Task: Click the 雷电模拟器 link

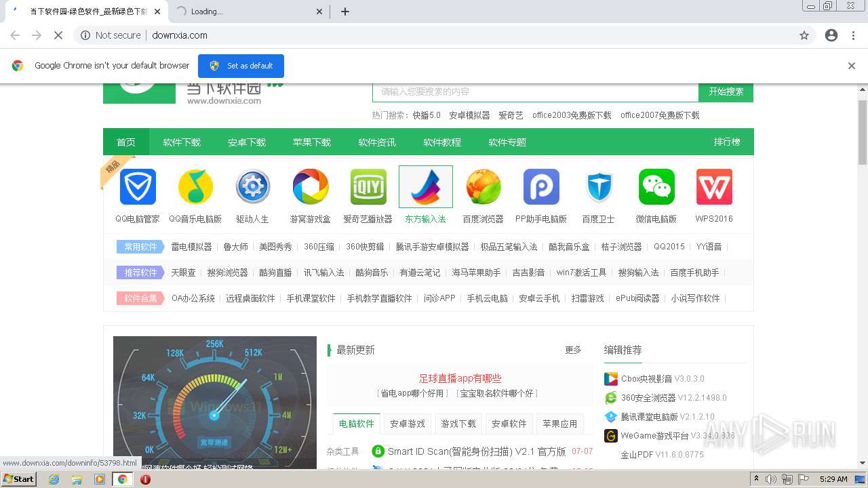Action: point(191,247)
